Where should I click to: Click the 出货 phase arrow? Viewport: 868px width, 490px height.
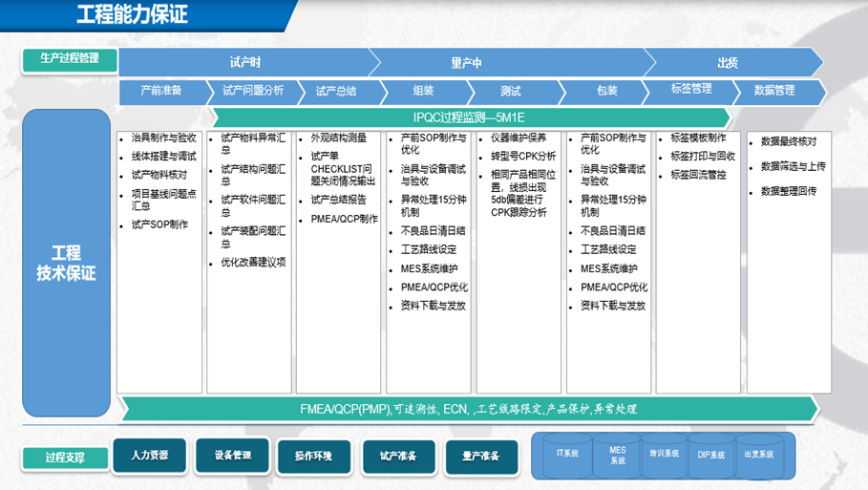point(728,63)
